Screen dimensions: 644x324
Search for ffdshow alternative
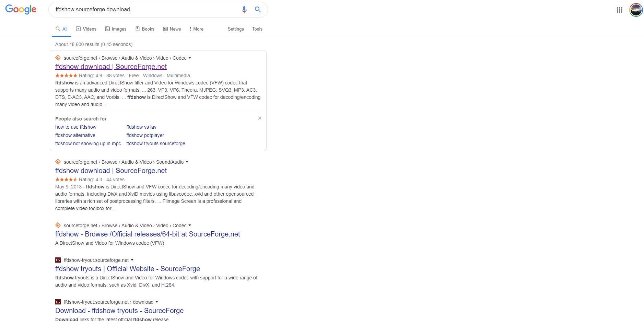[75, 135]
